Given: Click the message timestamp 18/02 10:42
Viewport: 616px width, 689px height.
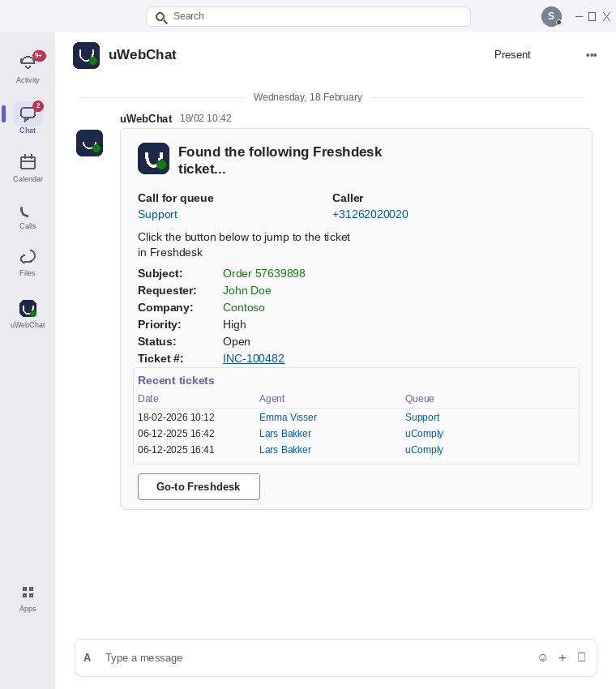Looking at the screenshot, I should pyautogui.click(x=206, y=118).
